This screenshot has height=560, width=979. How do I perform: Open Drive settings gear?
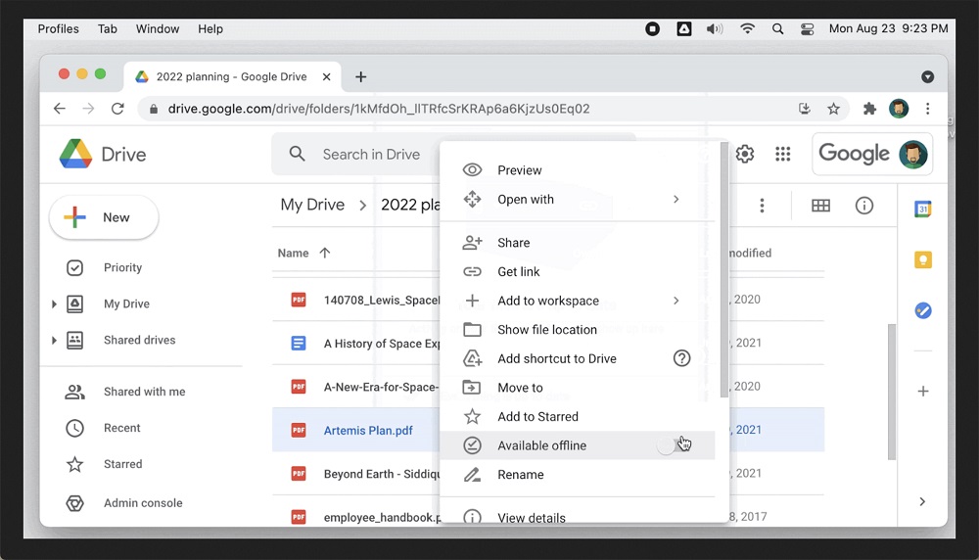(745, 154)
